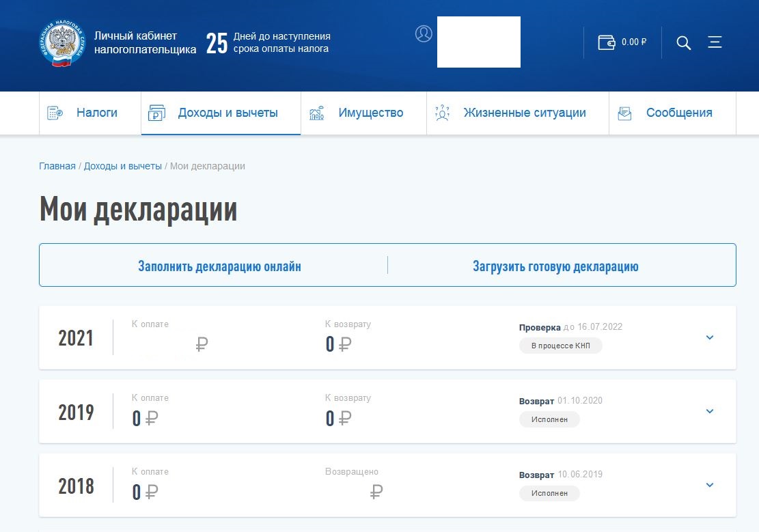The image size is (759, 532).
Task: Open the user profile avatar icon
Action: [424, 34]
